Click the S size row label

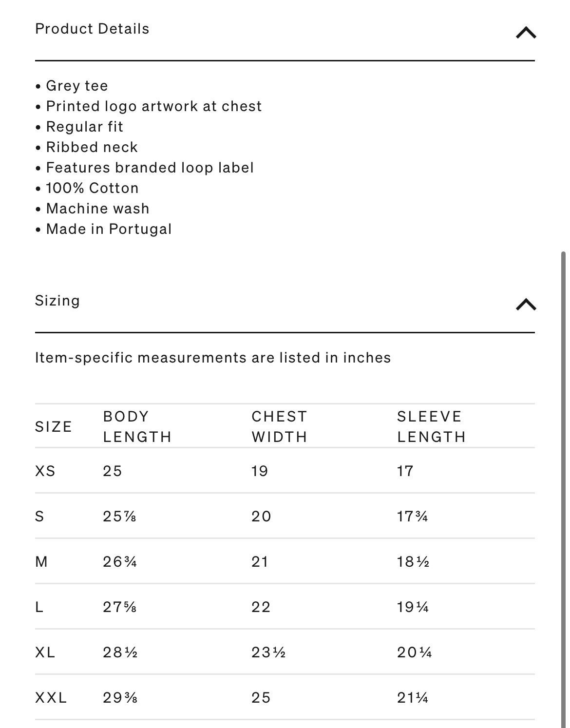(39, 517)
